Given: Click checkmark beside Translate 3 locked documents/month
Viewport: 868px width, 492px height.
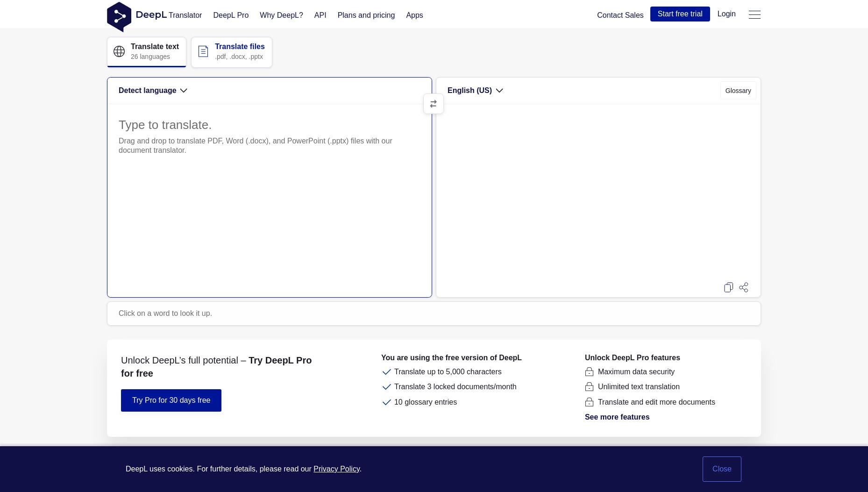Looking at the screenshot, I should [x=386, y=387].
